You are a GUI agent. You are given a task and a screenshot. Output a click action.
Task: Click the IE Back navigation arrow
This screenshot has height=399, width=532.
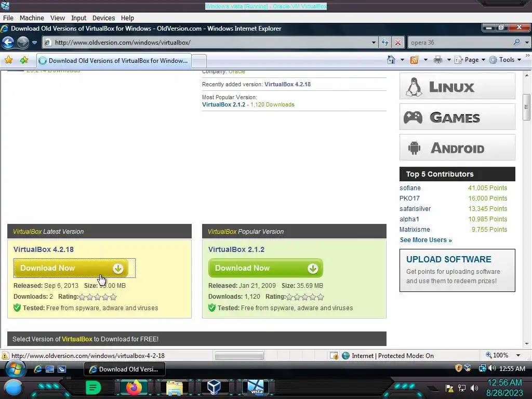(8, 43)
